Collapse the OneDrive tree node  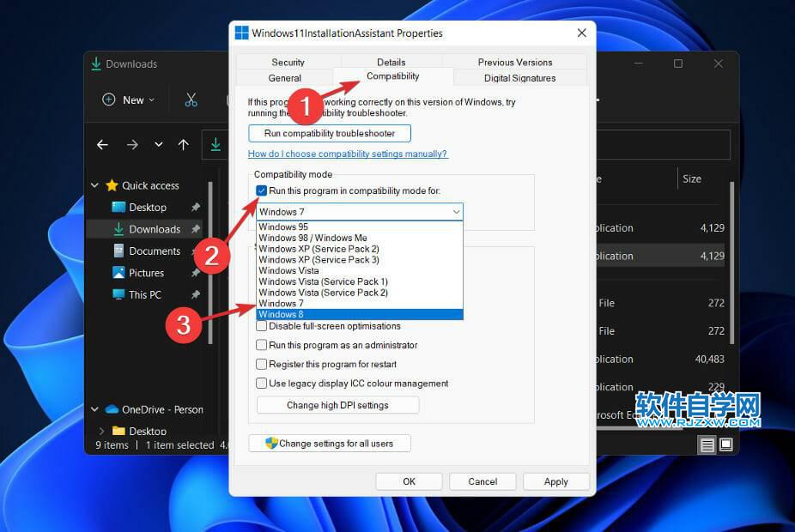point(94,409)
